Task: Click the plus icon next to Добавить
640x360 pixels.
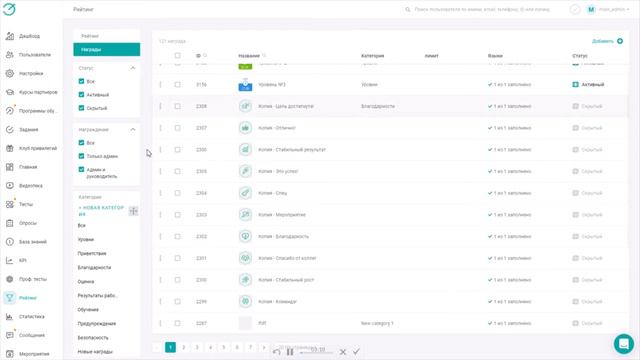Action: tap(620, 41)
